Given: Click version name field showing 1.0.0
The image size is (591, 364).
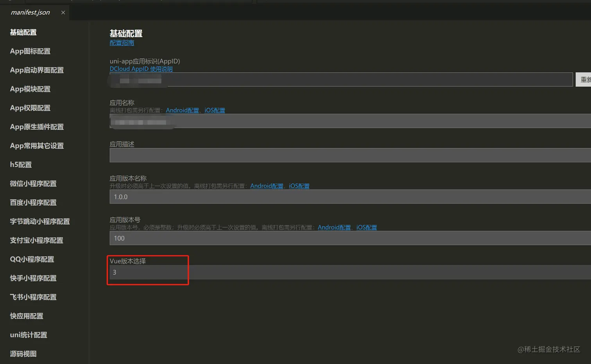Looking at the screenshot, I should 350,197.
